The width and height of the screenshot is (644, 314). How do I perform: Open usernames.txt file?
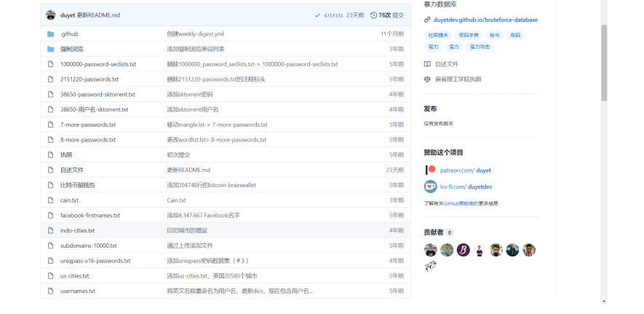click(x=78, y=291)
